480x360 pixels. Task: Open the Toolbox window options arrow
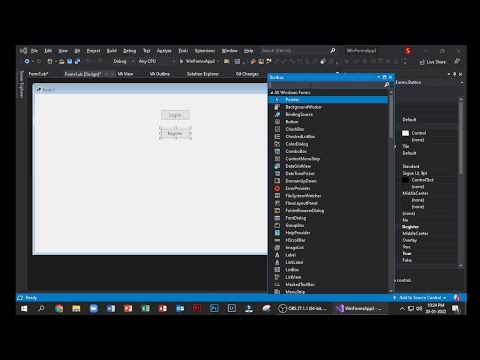379,77
